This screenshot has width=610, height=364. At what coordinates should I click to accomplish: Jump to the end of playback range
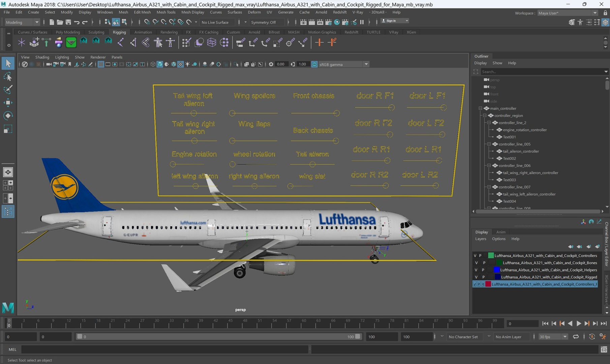pyautogui.click(x=603, y=324)
